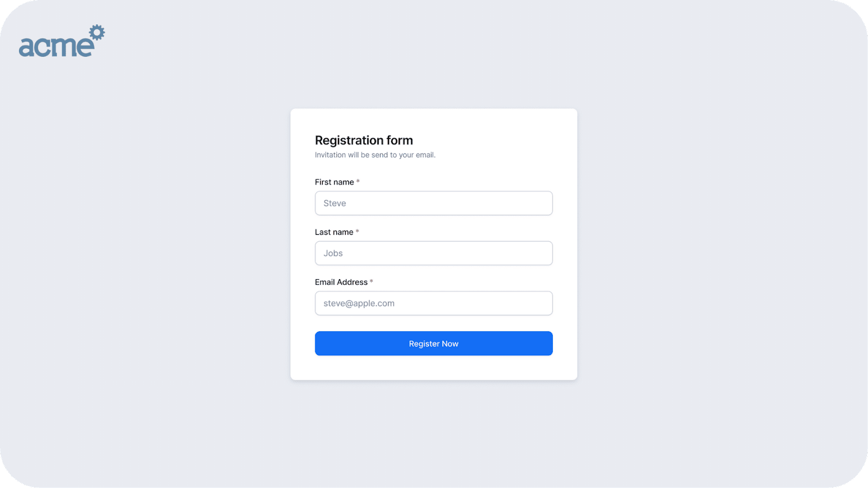Focus the Last name input field
The height and width of the screenshot is (488, 868).
click(433, 253)
